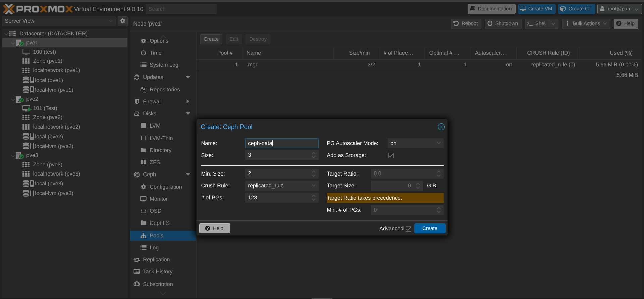
Task: Toggle the Advanced checkbox off
Action: tap(408, 229)
